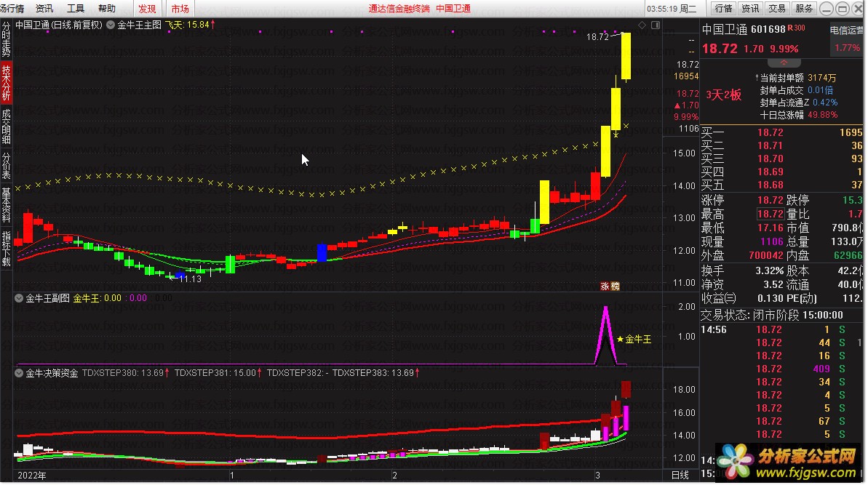Open the 电信运营 sector box
Image resolution: width=868 pixels, height=485 pixels.
846,40
